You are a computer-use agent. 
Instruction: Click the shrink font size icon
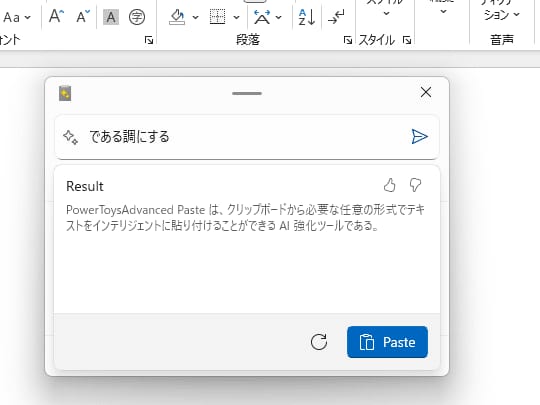[x=83, y=16]
